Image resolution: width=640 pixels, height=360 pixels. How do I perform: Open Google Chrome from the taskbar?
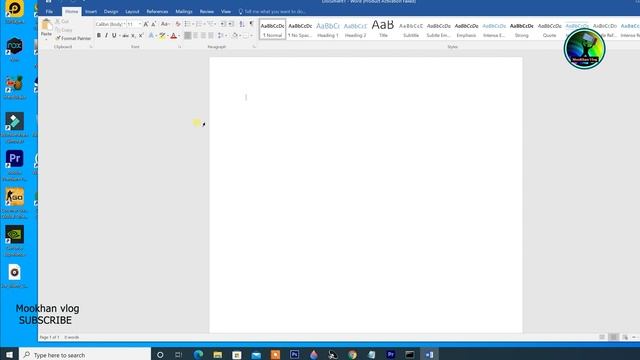click(x=352, y=355)
